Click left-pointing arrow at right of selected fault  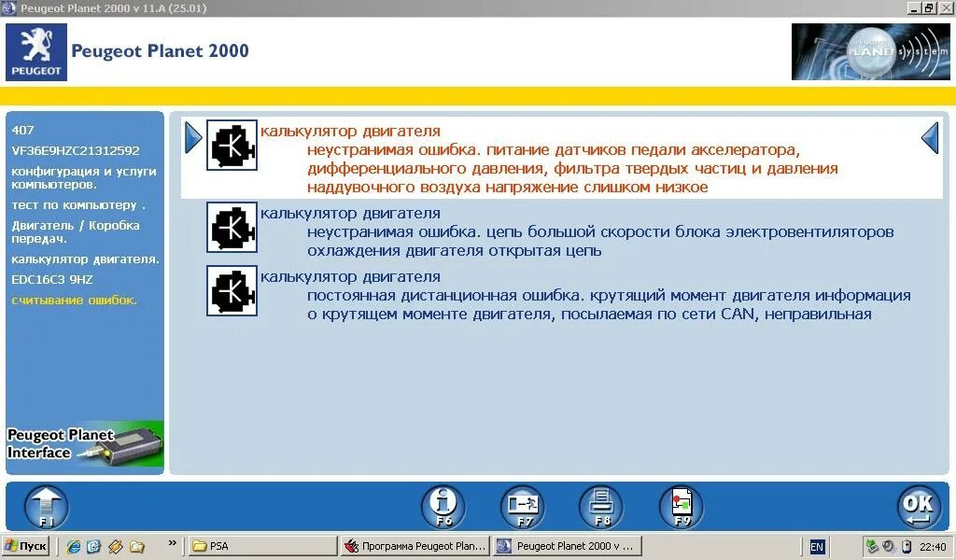[930, 138]
